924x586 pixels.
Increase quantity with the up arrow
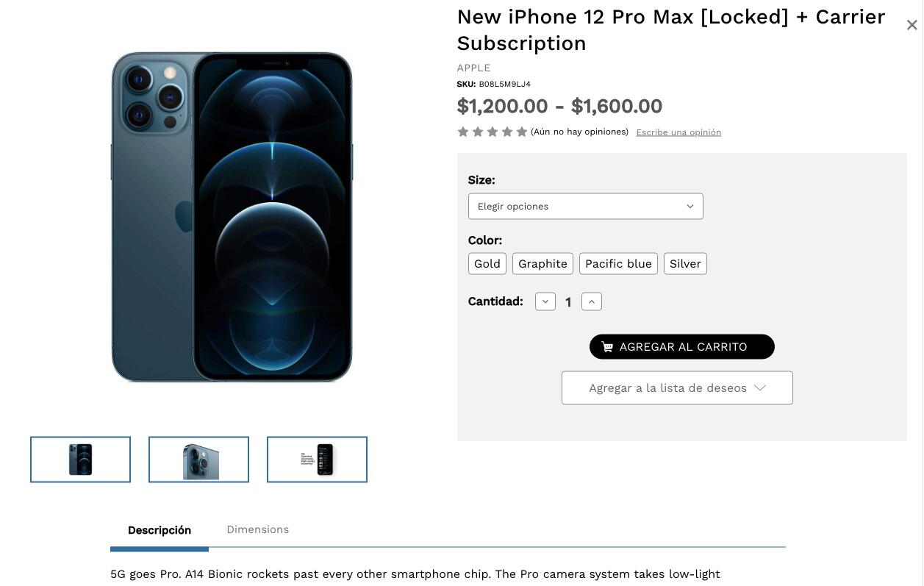pos(592,301)
